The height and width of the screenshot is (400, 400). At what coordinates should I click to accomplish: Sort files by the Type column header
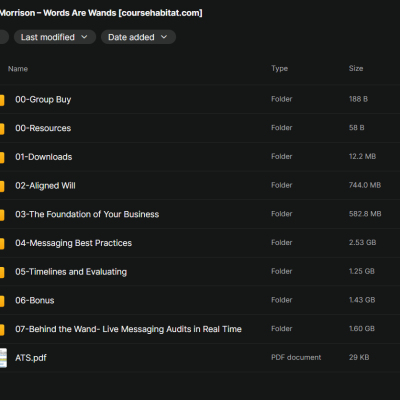click(x=279, y=69)
